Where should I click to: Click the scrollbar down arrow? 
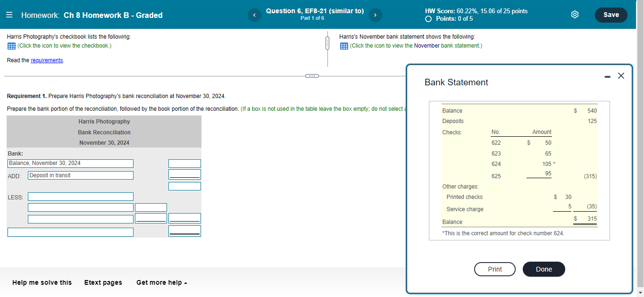(641, 294)
